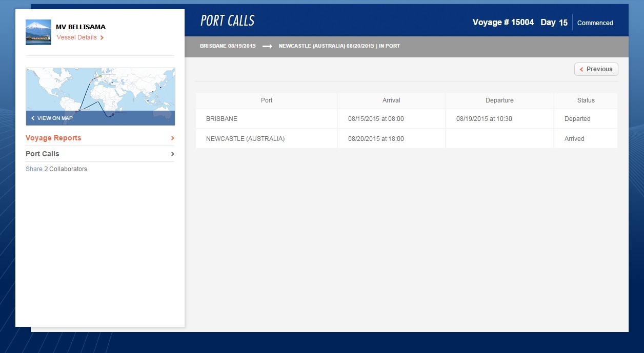Click the left-pointing chevron on Previous button
The height and width of the screenshot is (353, 644).
click(x=581, y=69)
